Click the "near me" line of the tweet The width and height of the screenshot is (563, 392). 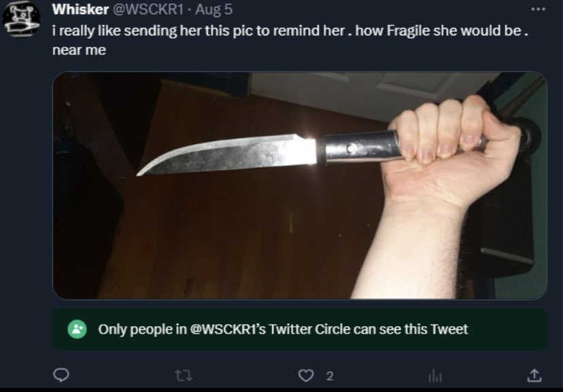(79, 50)
